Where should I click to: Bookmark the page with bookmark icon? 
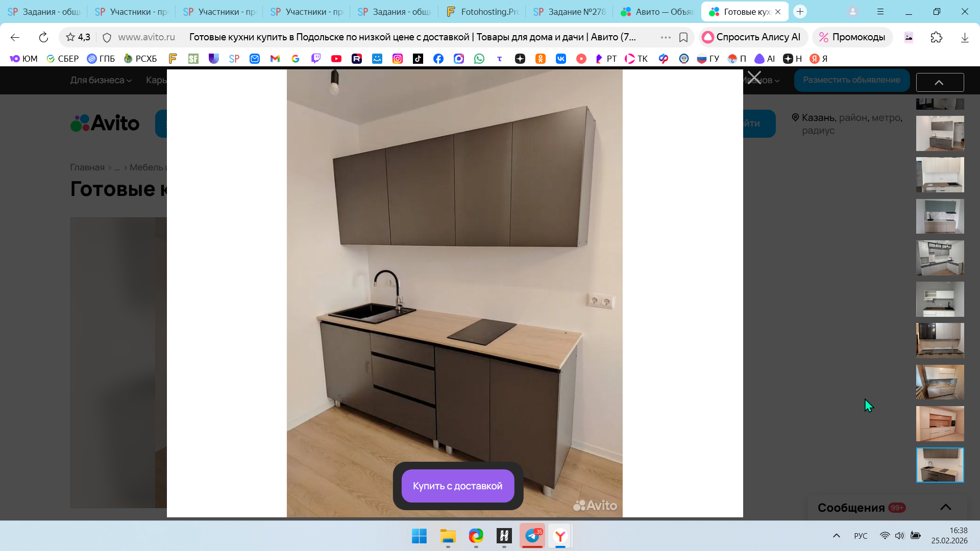pos(683,37)
